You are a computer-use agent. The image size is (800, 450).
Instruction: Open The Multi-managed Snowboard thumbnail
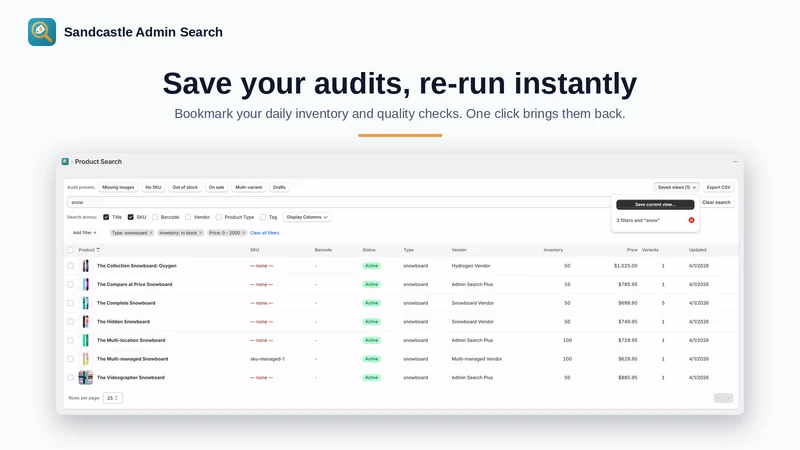[86, 359]
